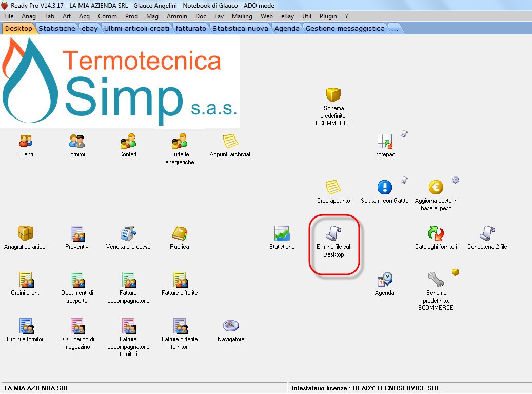This screenshot has height=394, width=532.
Task: Open the Art menu
Action: tap(67, 16)
